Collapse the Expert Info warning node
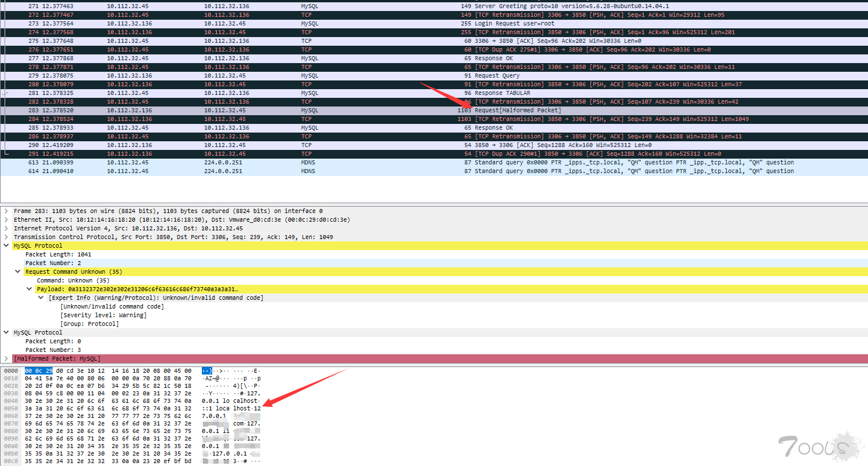Viewport: 868px width, 466px height. point(41,298)
